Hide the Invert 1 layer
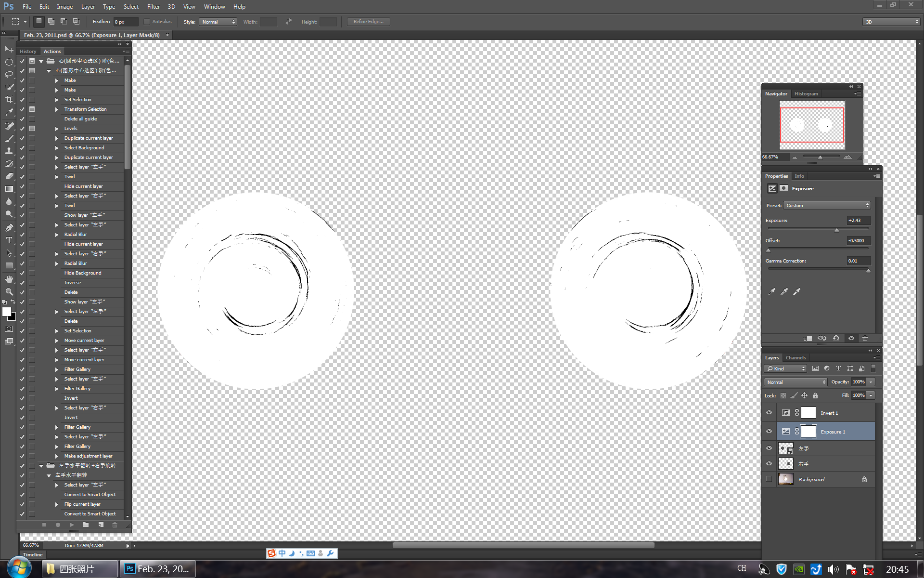924x578 pixels. pos(769,413)
